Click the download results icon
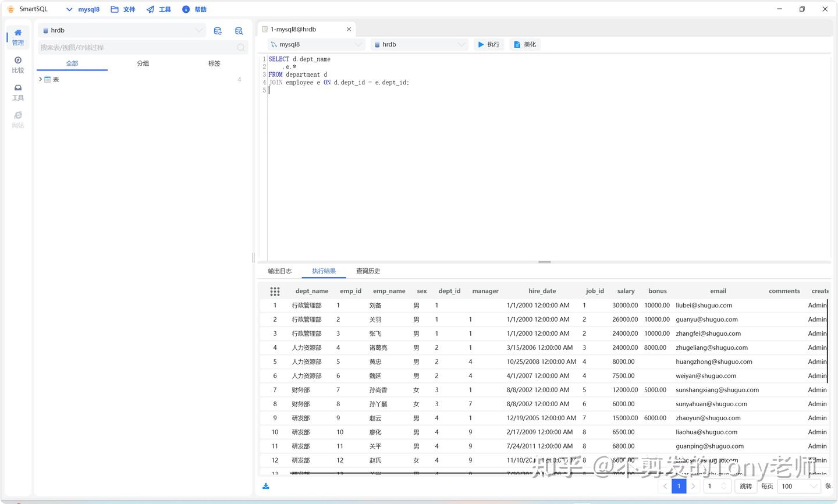838x504 pixels. point(266,486)
